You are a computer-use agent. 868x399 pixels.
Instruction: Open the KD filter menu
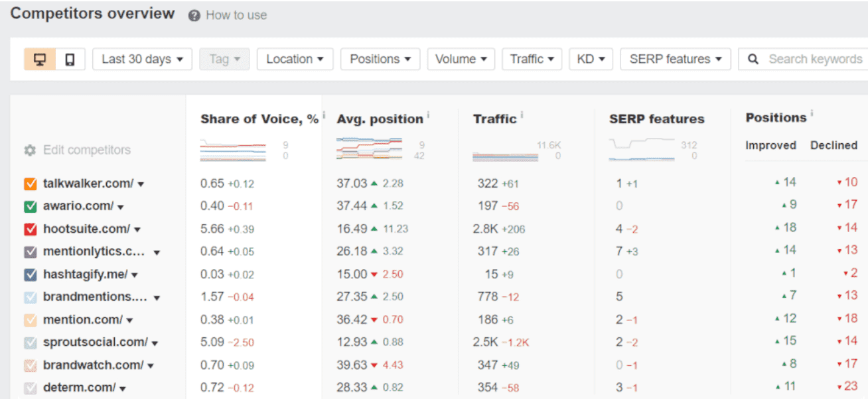click(591, 59)
